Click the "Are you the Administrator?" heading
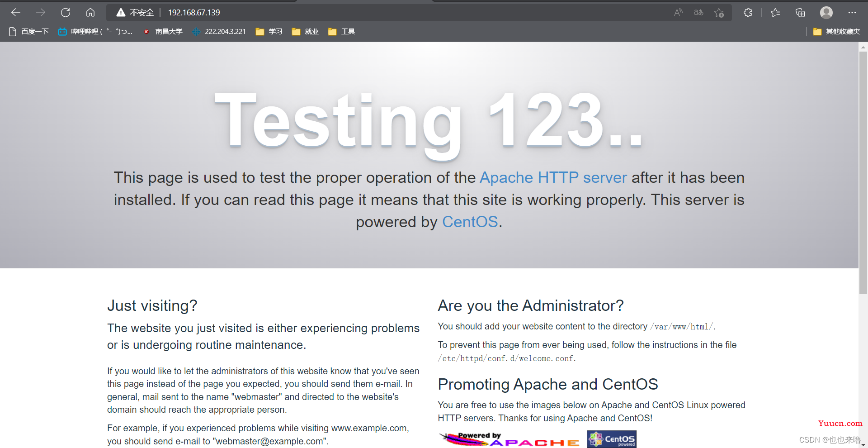Image resolution: width=868 pixels, height=448 pixels. [x=531, y=305]
